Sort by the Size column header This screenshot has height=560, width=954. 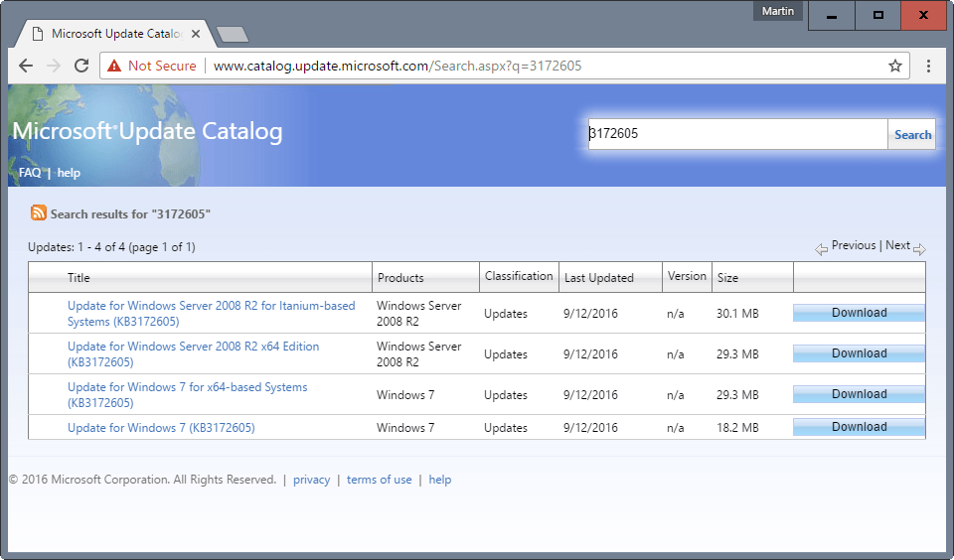[727, 278]
